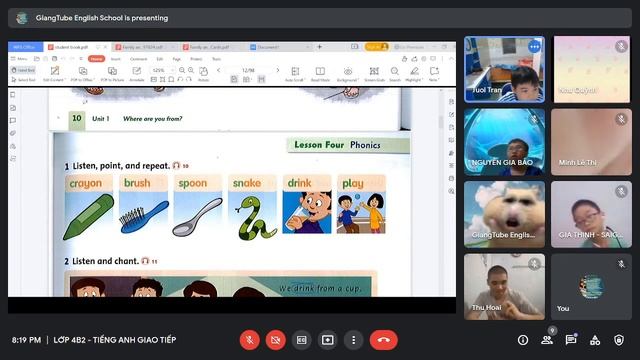Unmute the microphone in the Meet control bar
Viewport: 640px width, 360px height.
pyautogui.click(x=249, y=340)
